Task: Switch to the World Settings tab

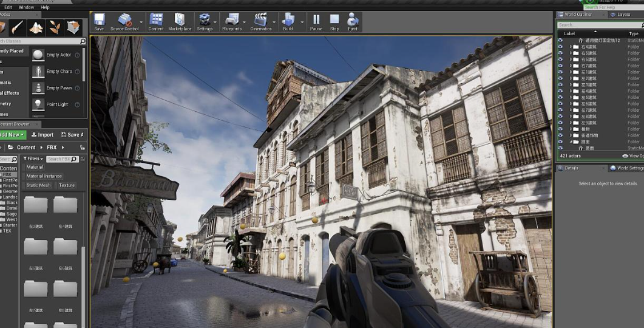Action: click(627, 168)
